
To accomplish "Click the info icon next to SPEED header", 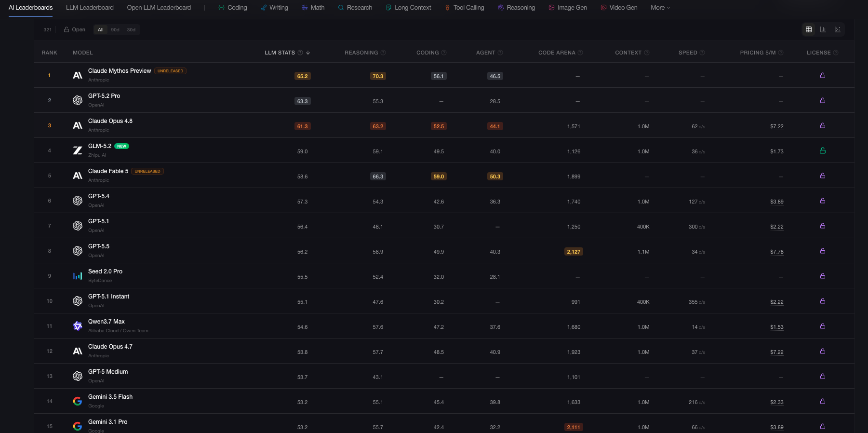I will (702, 53).
